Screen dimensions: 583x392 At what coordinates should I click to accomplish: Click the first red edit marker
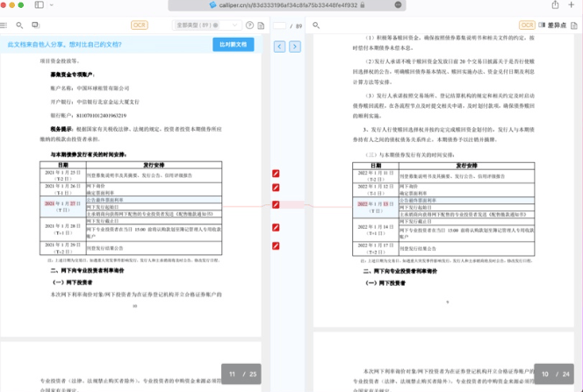click(276, 174)
